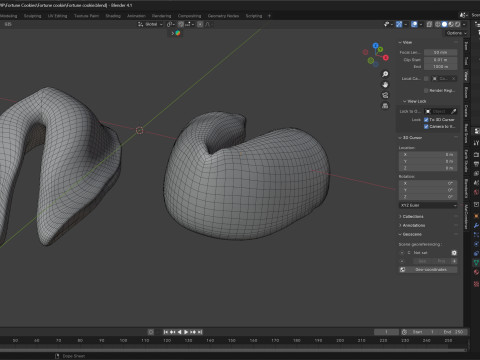Switch to Texture Paint workspace tab
The image size is (480, 360).
pyautogui.click(x=86, y=16)
